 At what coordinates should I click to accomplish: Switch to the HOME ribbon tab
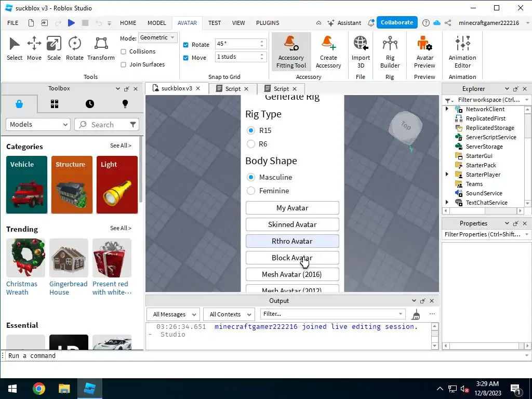click(128, 23)
